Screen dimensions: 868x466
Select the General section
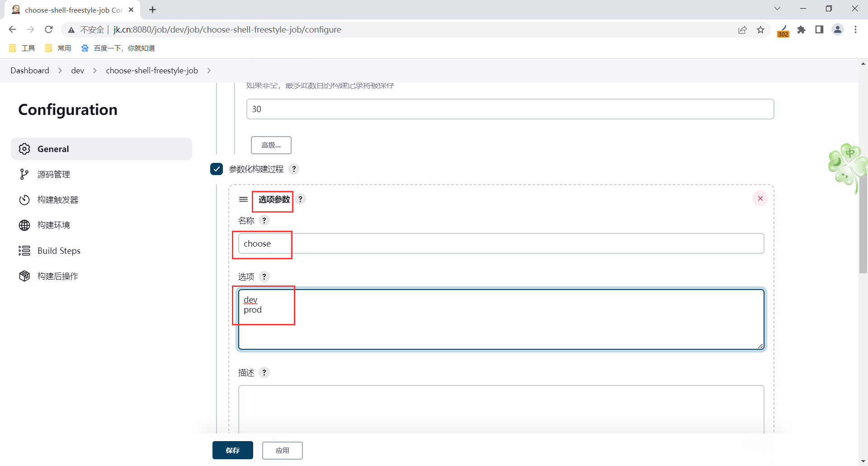click(101, 149)
